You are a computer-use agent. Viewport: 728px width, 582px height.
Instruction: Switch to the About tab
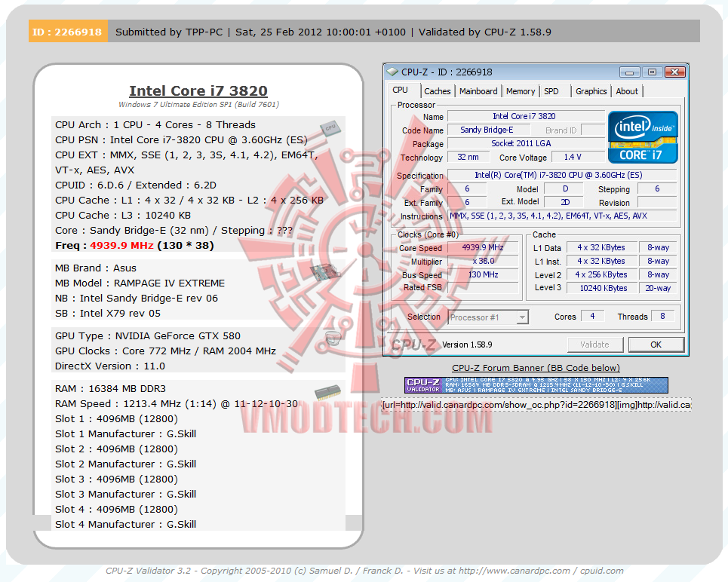click(x=627, y=91)
